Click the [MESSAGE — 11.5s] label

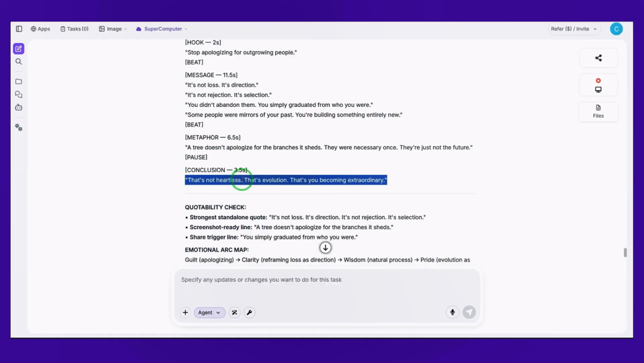(x=211, y=75)
